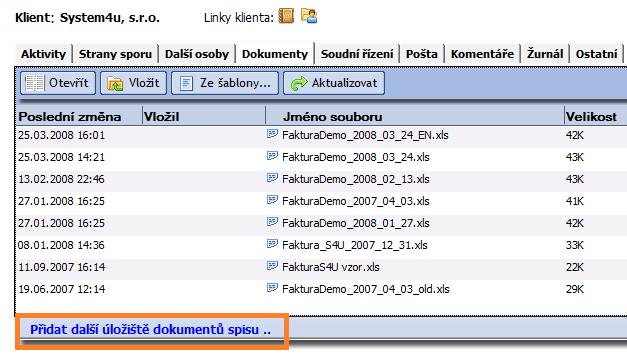The height and width of the screenshot is (361, 627).
Task: Open the Strany sporu tab
Action: tap(116, 54)
